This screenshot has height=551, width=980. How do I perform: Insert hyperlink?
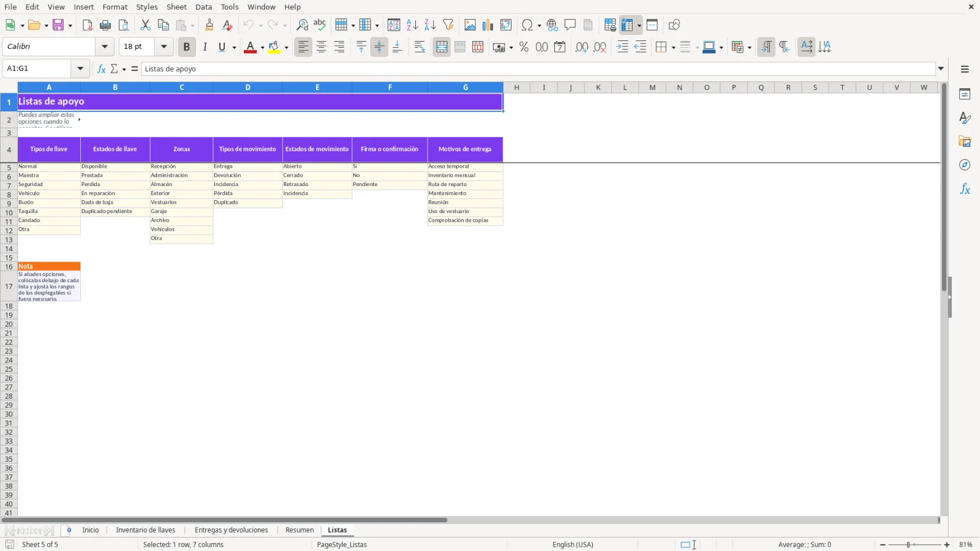552,25
